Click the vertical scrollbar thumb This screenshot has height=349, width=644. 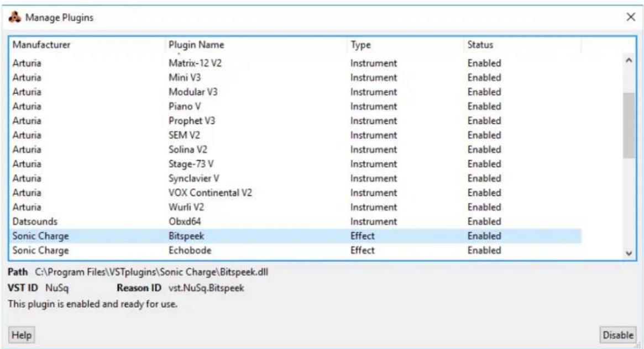[x=629, y=125]
